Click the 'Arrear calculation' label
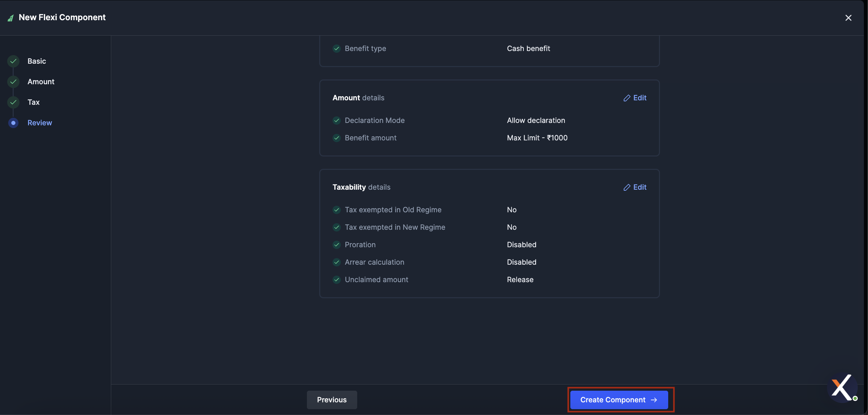 (x=374, y=262)
